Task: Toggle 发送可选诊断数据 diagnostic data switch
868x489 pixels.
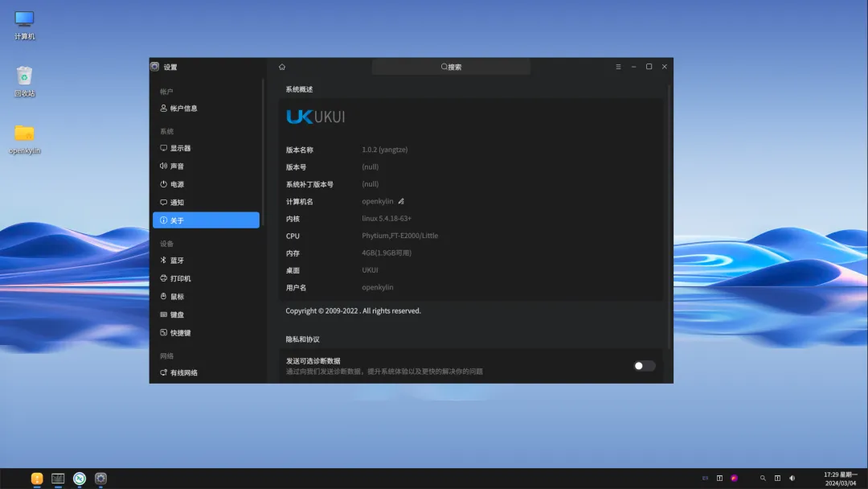Action: [645, 366]
